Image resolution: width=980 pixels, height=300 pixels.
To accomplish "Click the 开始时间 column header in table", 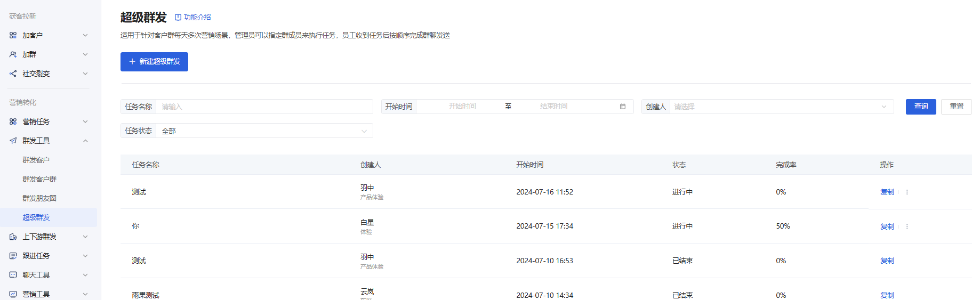I will pos(529,165).
